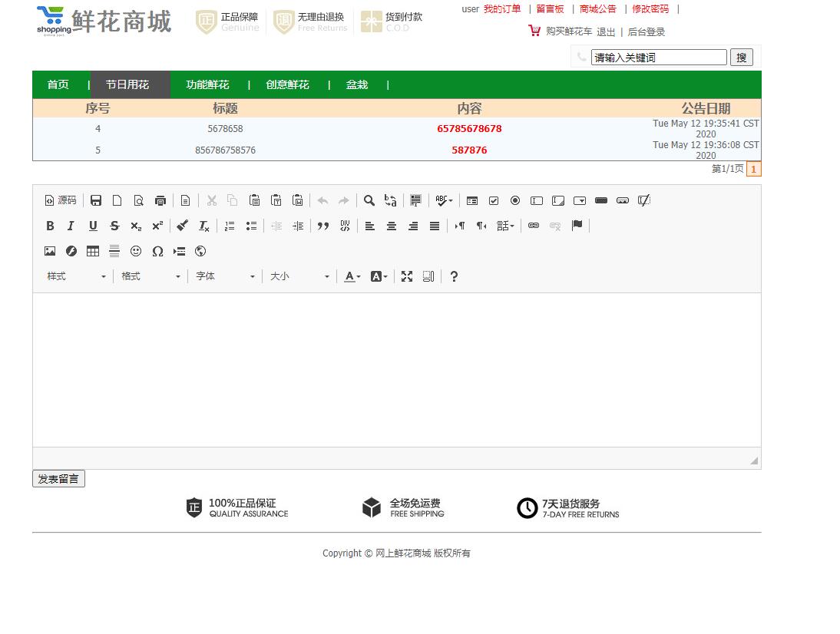Open the 格式 format dropdown
840x634 pixels.
pos(150,276)
